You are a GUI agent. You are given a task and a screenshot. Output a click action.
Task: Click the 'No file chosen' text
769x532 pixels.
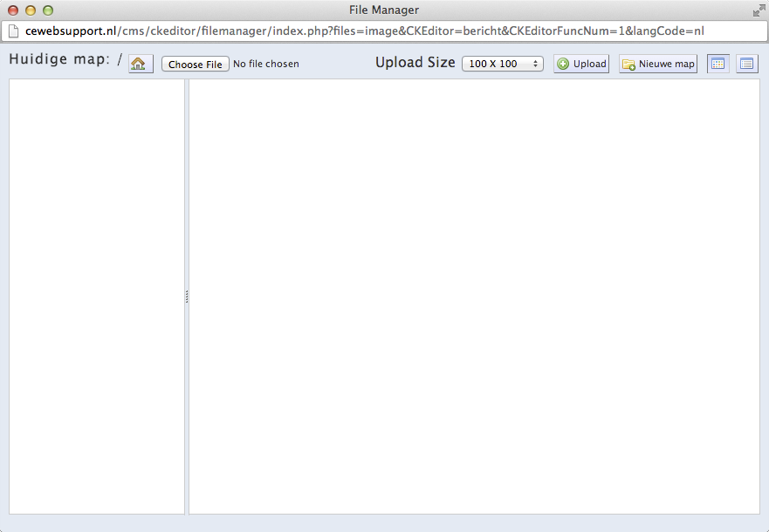coord(265,64)
